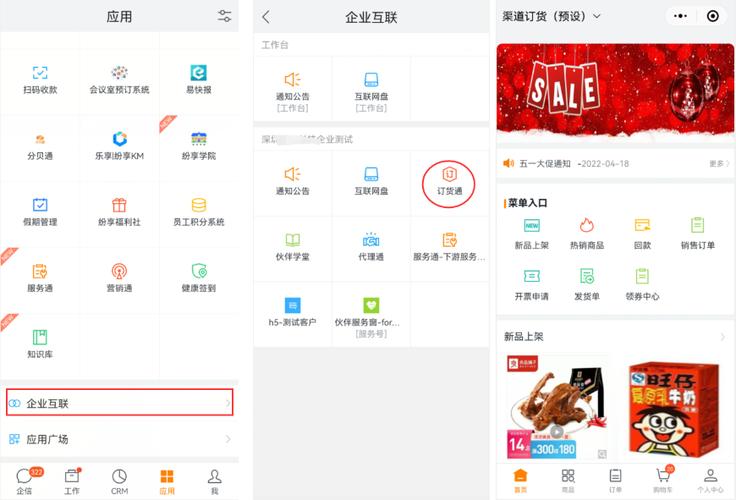
Task: Tap the 热销商品 hot products icon
Action: (586, 232)
